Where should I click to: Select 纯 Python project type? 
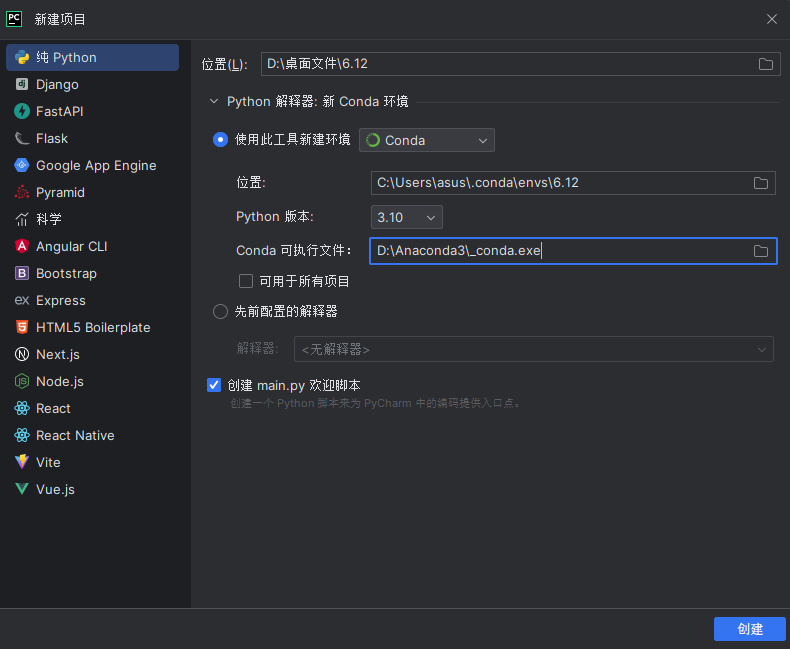coord(92,57)
